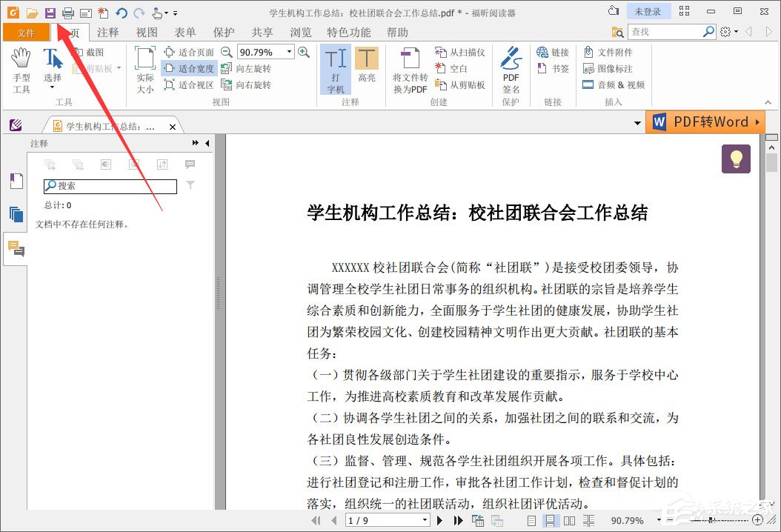Open the zoom percentage dropdown
Viewport: 781px width, 532px height.
288,52
